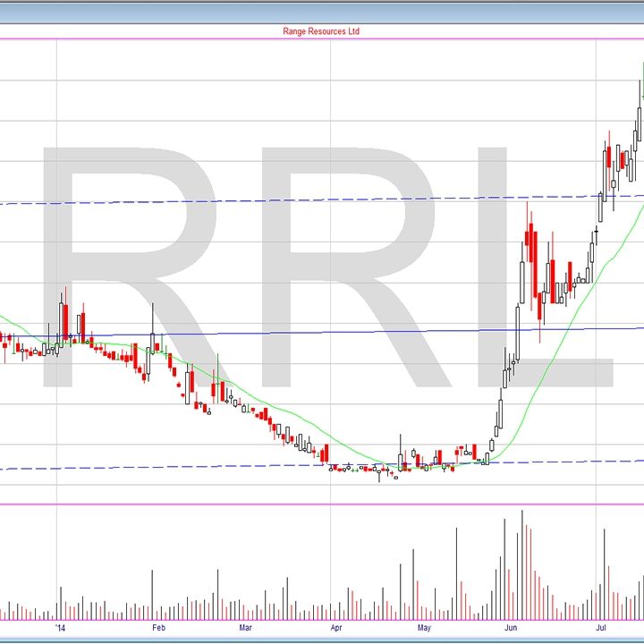Select the Jun marker on the time axis

pyautogui.click(x=510, y=627)
